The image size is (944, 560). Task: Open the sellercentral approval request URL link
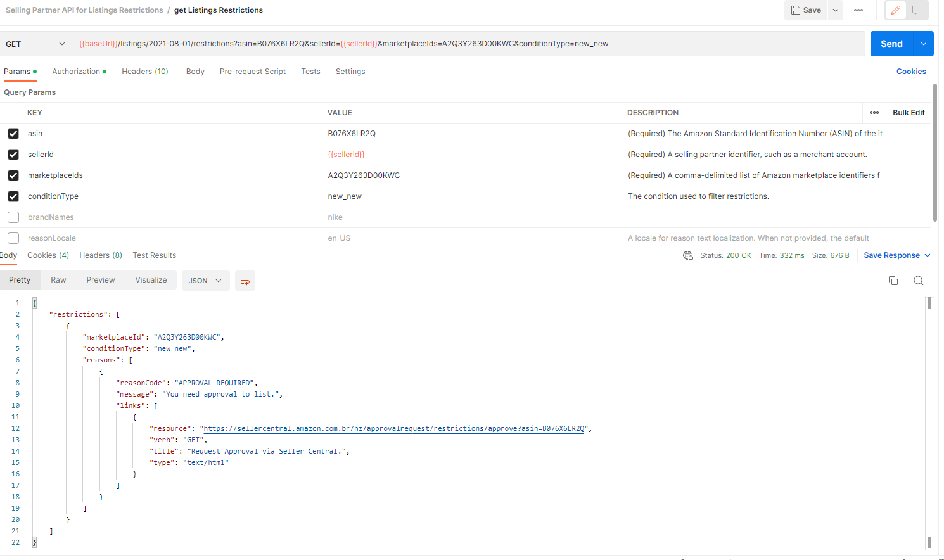coord(394,429)
